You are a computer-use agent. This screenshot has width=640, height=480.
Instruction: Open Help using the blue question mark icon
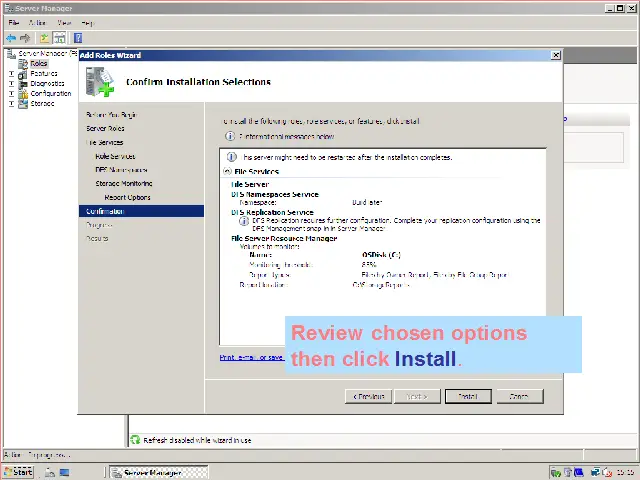coord(78,38)
